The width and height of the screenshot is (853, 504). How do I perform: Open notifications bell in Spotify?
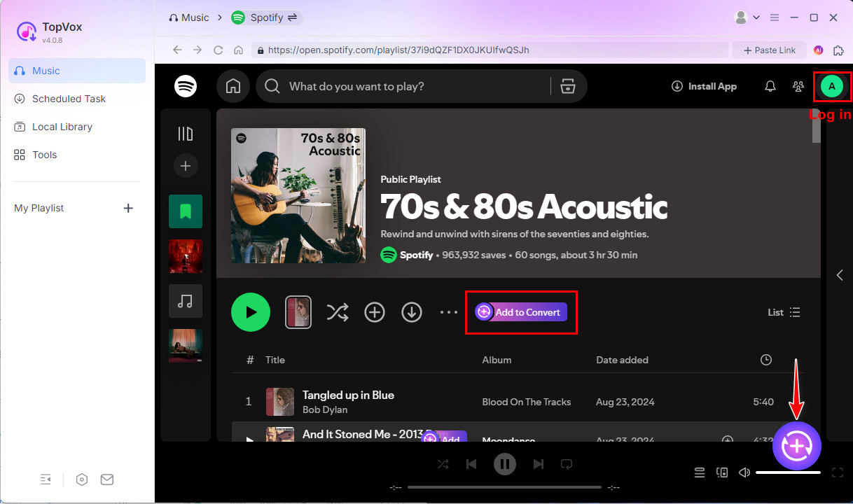[770, 86]
